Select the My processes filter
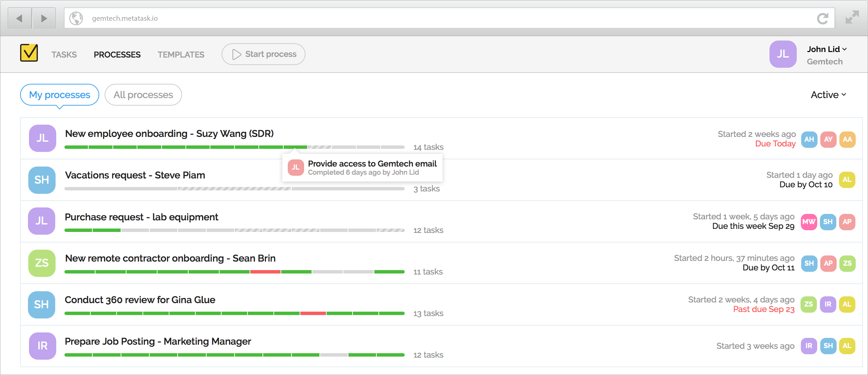Screen dimensions: 868x375 tap(60, 95)
